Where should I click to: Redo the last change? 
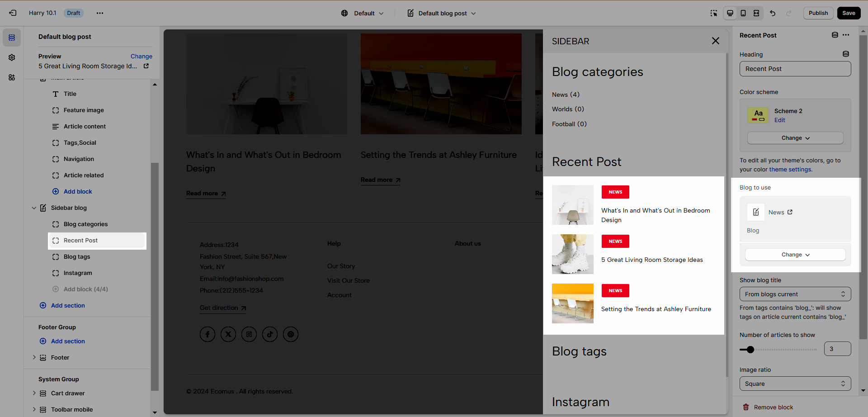(x=789, y=13)
